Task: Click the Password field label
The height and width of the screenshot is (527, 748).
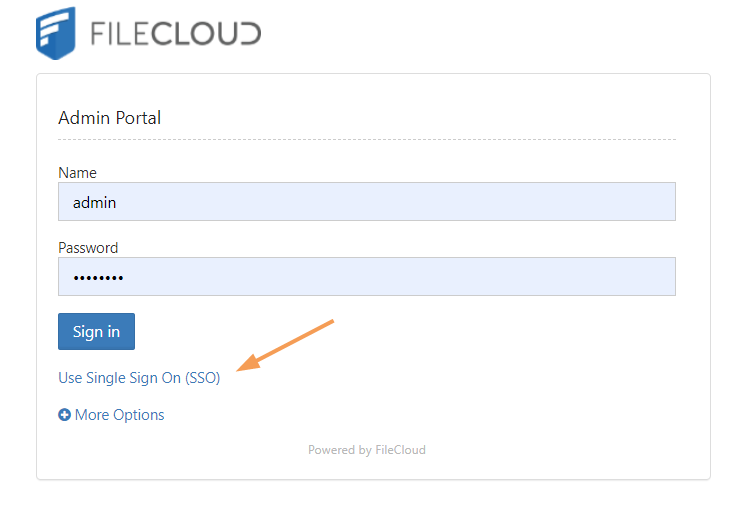Action: pos(88,248)
